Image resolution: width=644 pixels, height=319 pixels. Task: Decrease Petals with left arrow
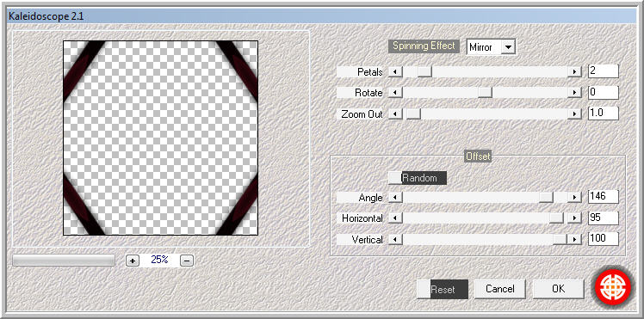(x=395, y=71)
